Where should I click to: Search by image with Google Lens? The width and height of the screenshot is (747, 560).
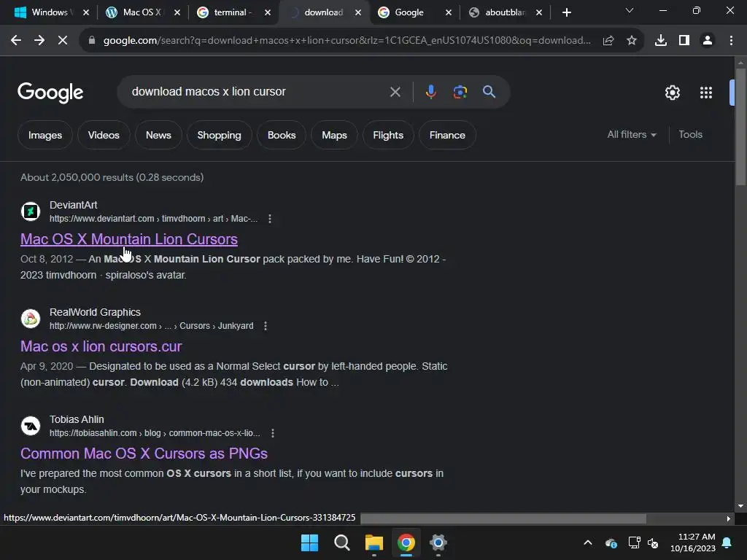[x=460, y=91]
